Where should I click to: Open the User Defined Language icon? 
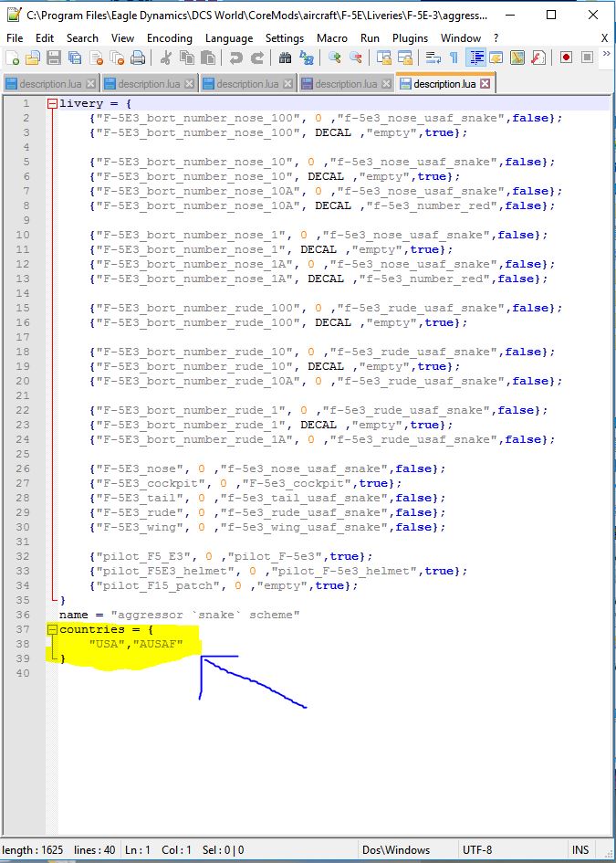[x=496, y=58]
